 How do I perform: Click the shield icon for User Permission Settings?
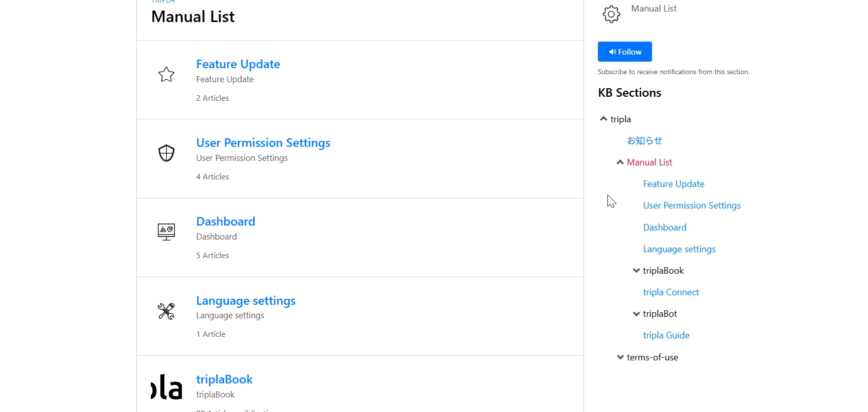[x=166, y=153]
